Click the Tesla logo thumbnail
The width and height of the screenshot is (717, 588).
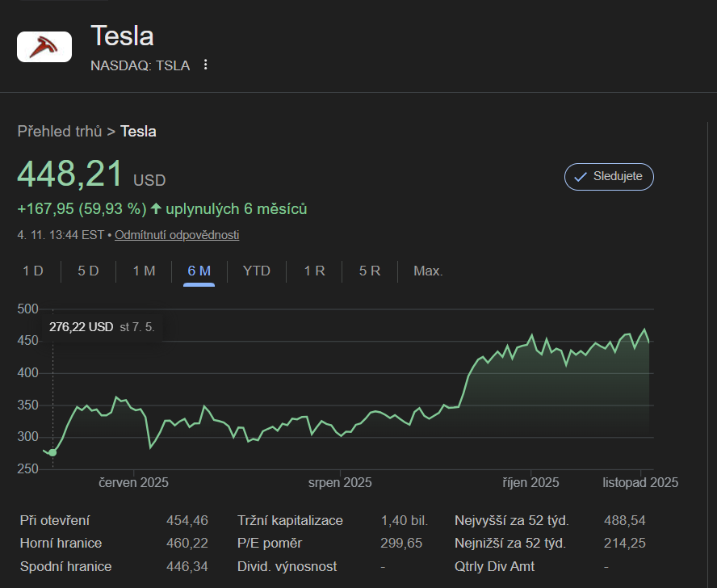[44, 46]
